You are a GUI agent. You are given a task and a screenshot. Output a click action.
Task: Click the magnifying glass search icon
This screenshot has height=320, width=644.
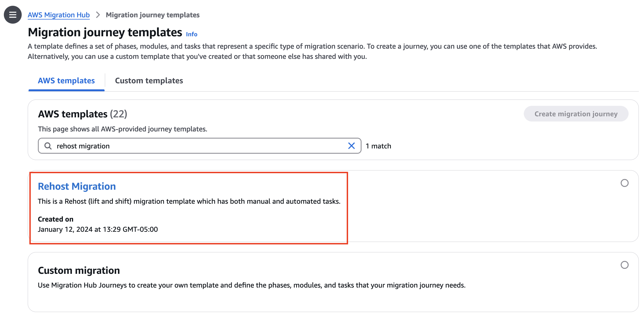click(48, 146)
